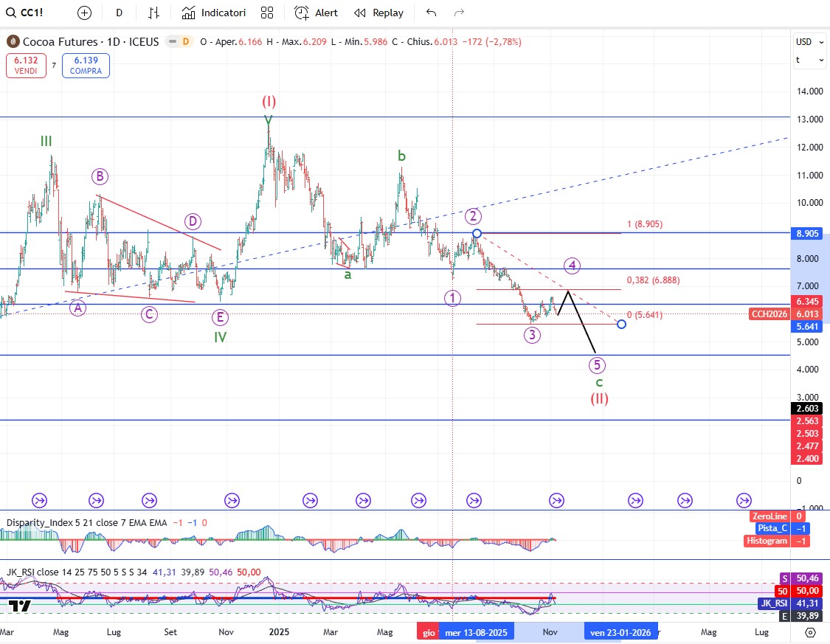Start bar Replay mode
This screenshot has height=644, width=830.
[378, 13]
